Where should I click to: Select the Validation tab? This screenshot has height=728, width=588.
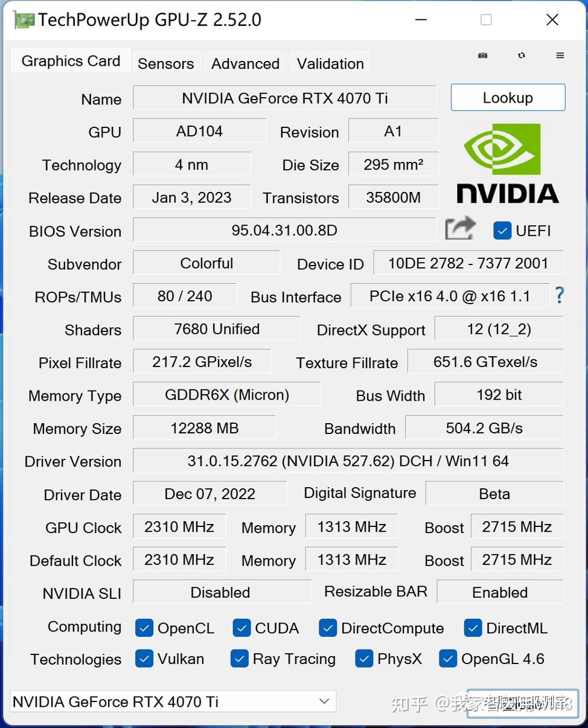(330, 63)
